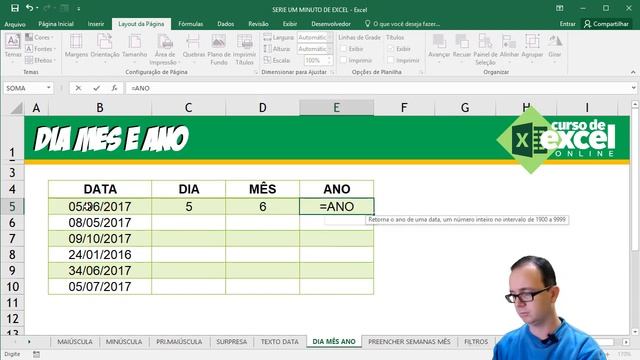Switch to the Inserir tab
Screen dimensions: 640x360
[x=96, y=24]
